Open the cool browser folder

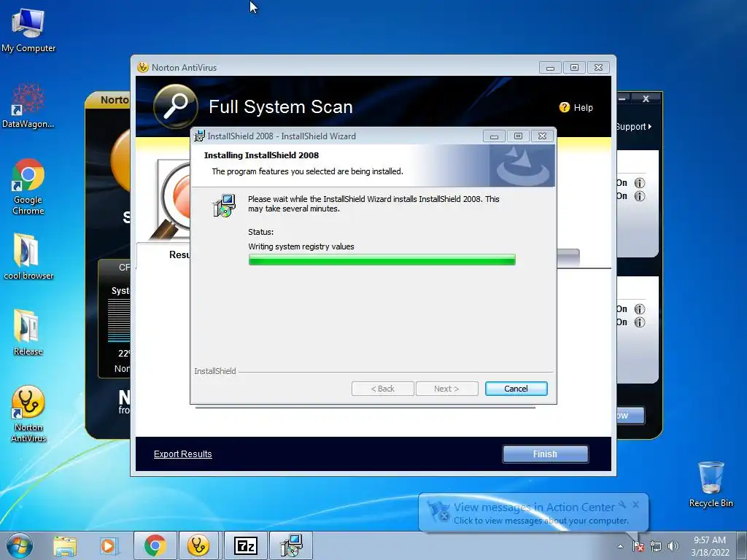(x=28, y=257)
